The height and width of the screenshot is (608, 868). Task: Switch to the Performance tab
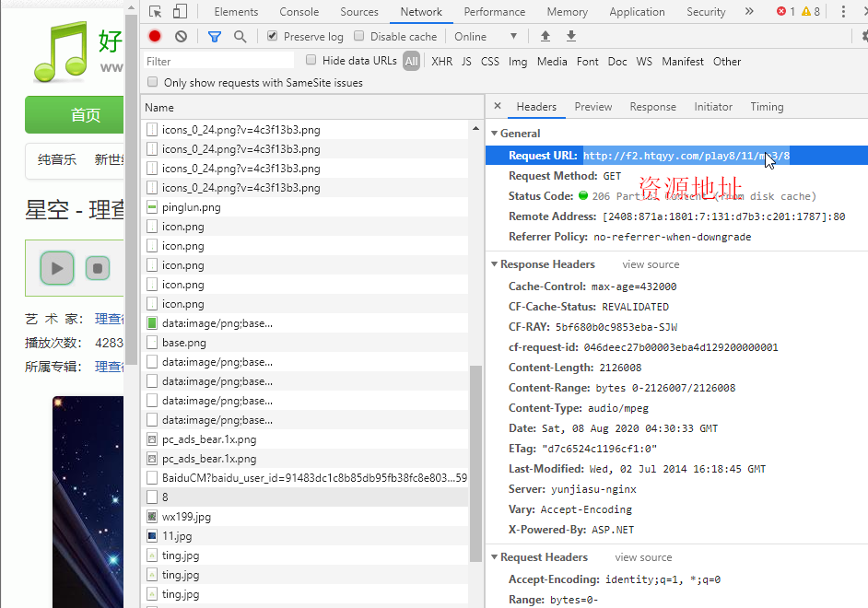click(494, 12)
